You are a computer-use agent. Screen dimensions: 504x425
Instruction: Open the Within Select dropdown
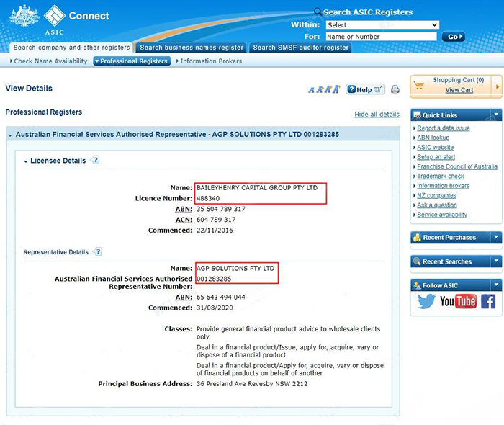[382, 24]
